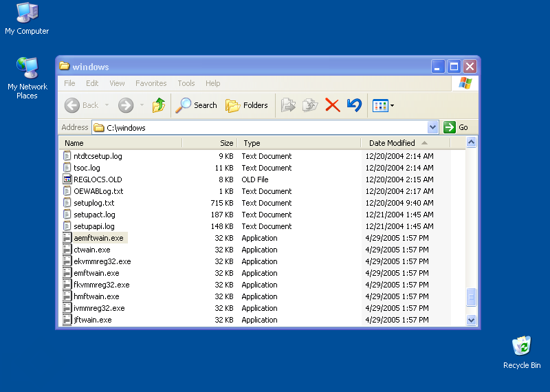This screenshot has width=550, height=392.
Task: Open the Search pane
Action: (x=197, y=105)
